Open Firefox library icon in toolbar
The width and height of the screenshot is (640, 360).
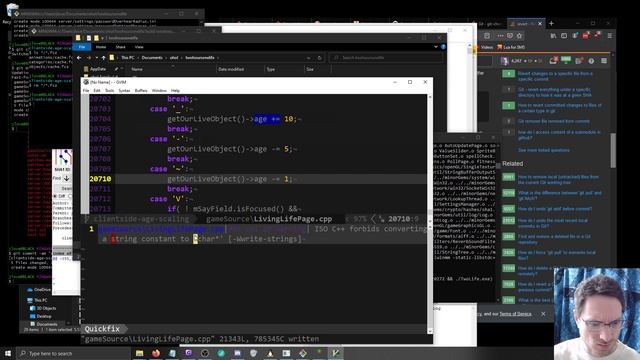(x=553, y=36)
